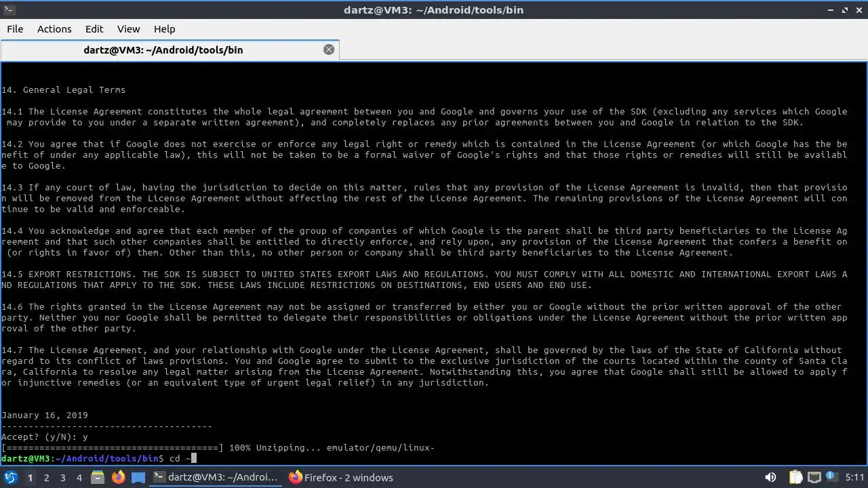Image resolution: width=868 pixels, height=488 pixels.
Task: Open the Help menu
Action: [164, 29]
